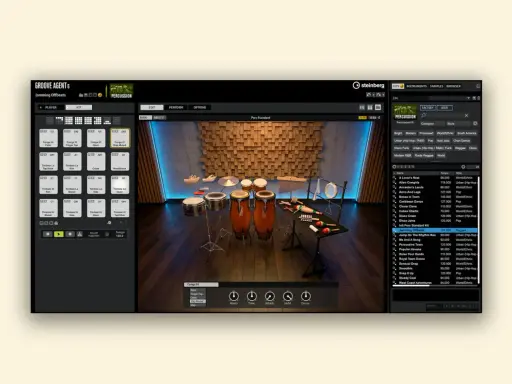The width and height of the screenshot is (512, 384).
Task: Click the orange round icon beside the kit name
Action: (x=100, y=95)
